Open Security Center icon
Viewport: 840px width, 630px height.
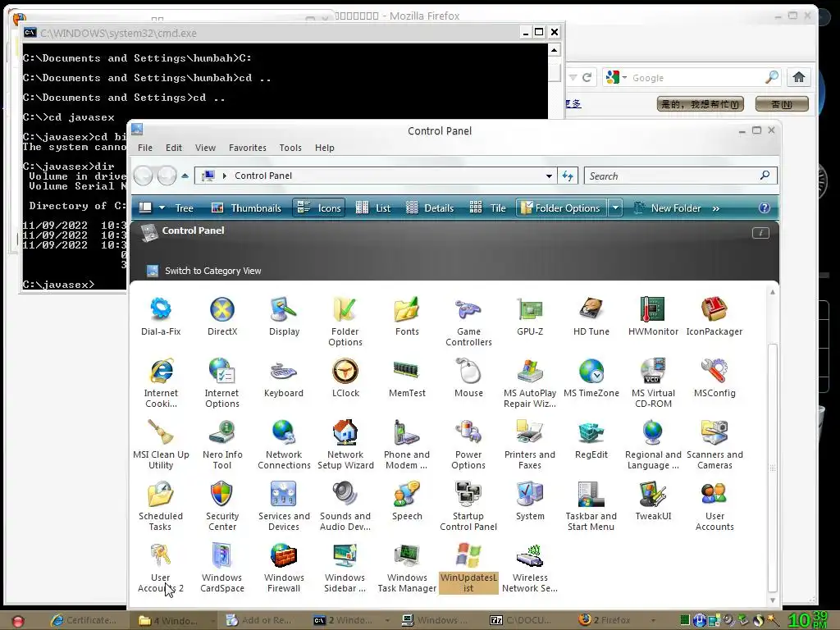(x=222, y=506)
